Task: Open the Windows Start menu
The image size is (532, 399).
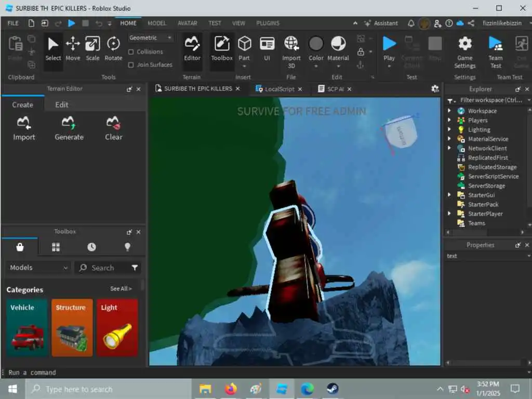Action: pos(12,389)
